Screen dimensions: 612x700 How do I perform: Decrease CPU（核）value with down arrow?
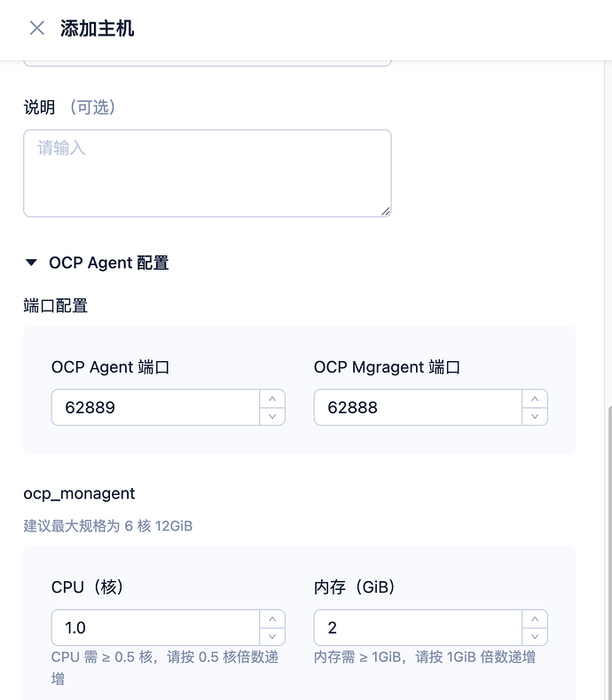[272, 636]
